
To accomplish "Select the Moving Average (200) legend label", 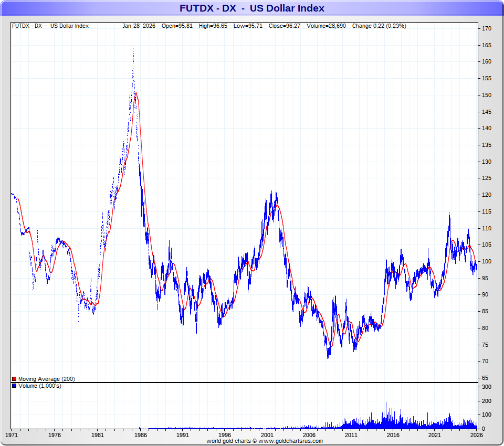I will click(x=47, y=379).
